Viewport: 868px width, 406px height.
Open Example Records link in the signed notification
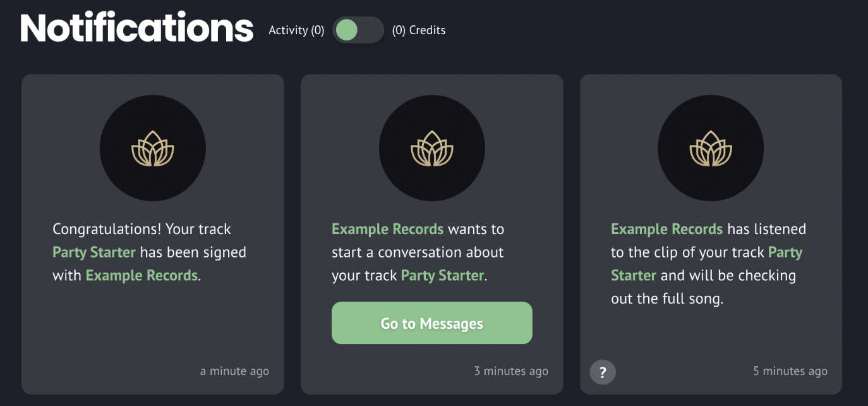(x=142, y=276)
